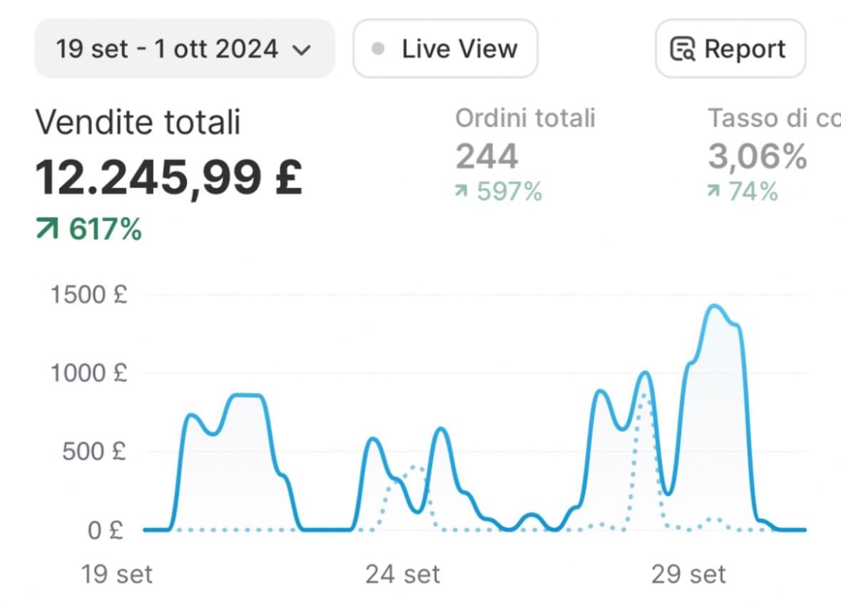Click the 3,06% conversion rate value
The width and height of the screenshot is (841, 616).
(x=757, y=156)
